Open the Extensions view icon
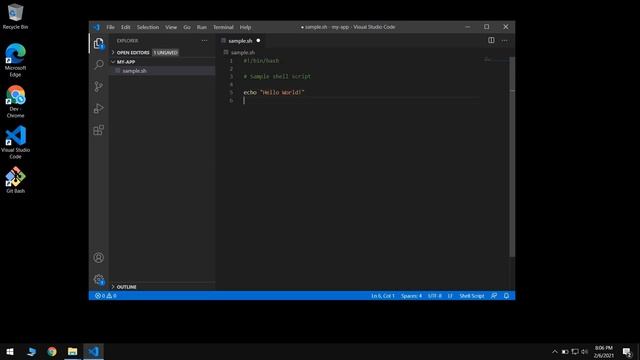Screen dimensions: 640x360 click(x=99, y=130)
